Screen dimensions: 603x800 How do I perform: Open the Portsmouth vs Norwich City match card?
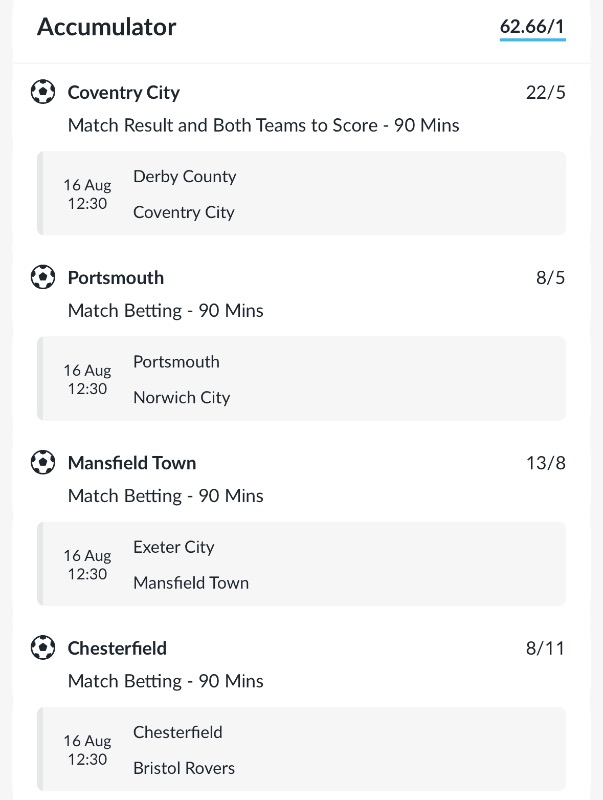(301, 379)
